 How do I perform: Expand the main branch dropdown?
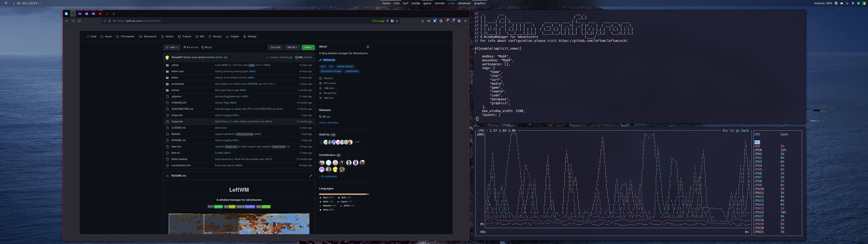point(172,47)
